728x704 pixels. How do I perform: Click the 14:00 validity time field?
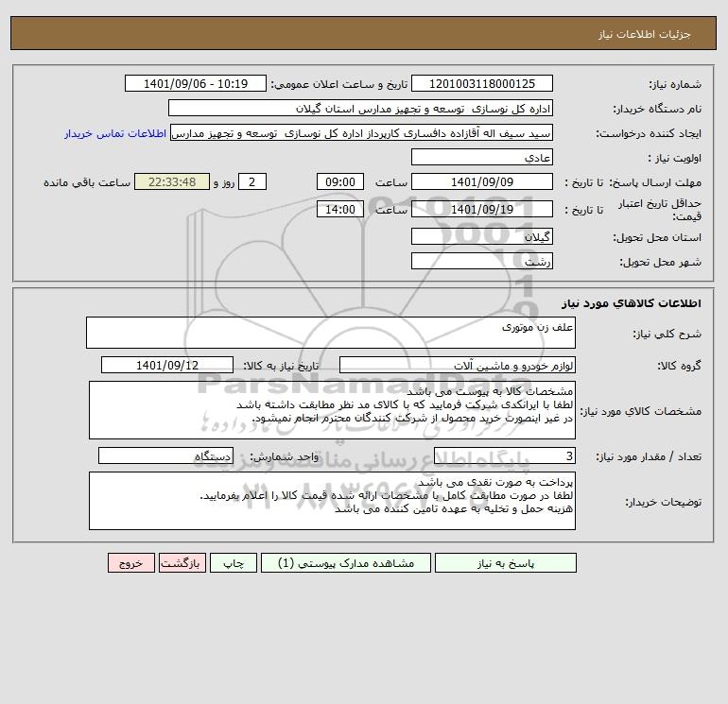340,209
